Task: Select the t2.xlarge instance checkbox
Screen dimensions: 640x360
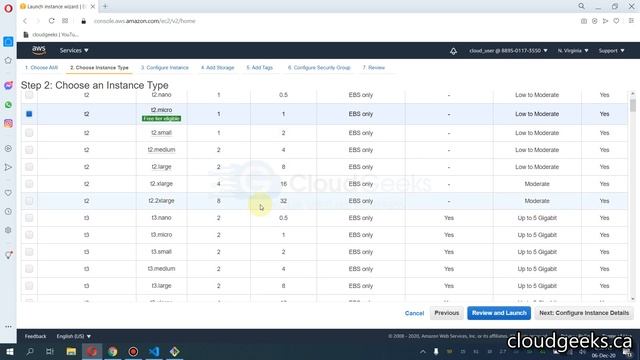Action: [29, 184]
